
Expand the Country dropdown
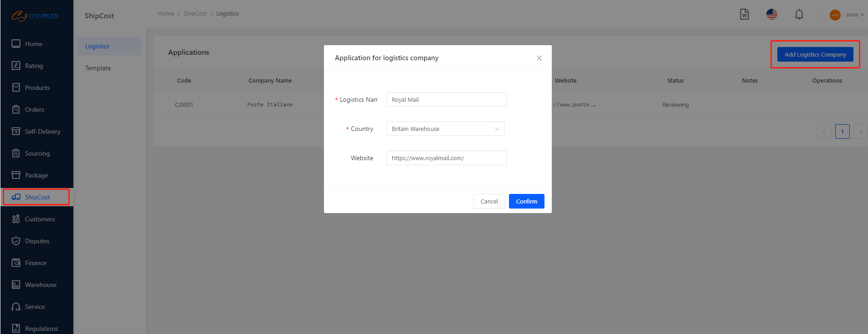(x=445, y=129)
